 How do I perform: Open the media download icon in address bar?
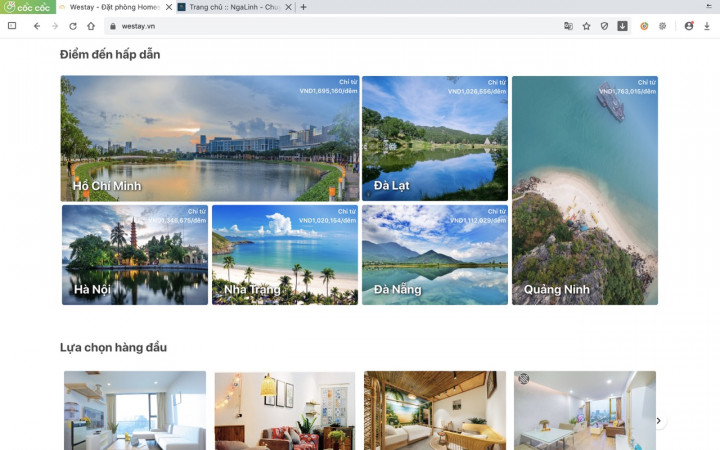coord(622,26)
